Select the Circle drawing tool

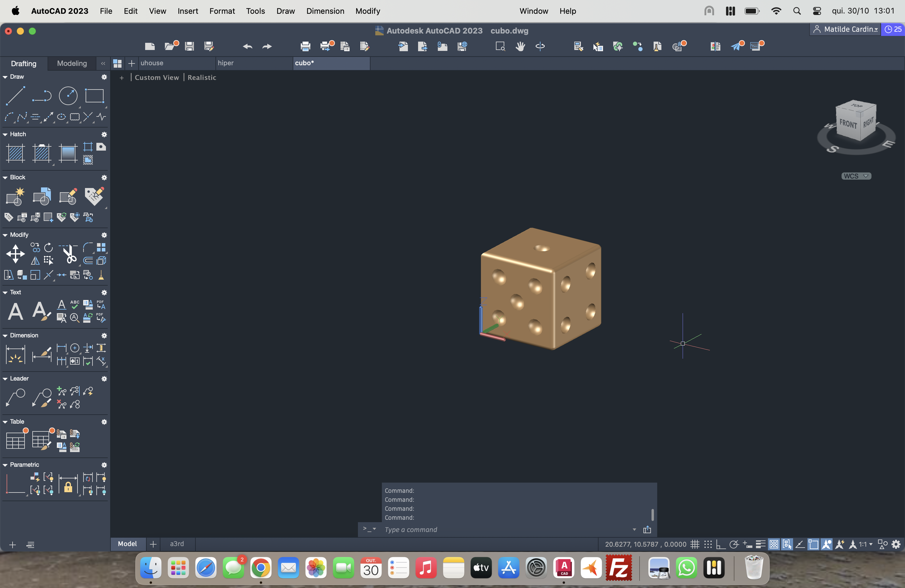(68, 96)
